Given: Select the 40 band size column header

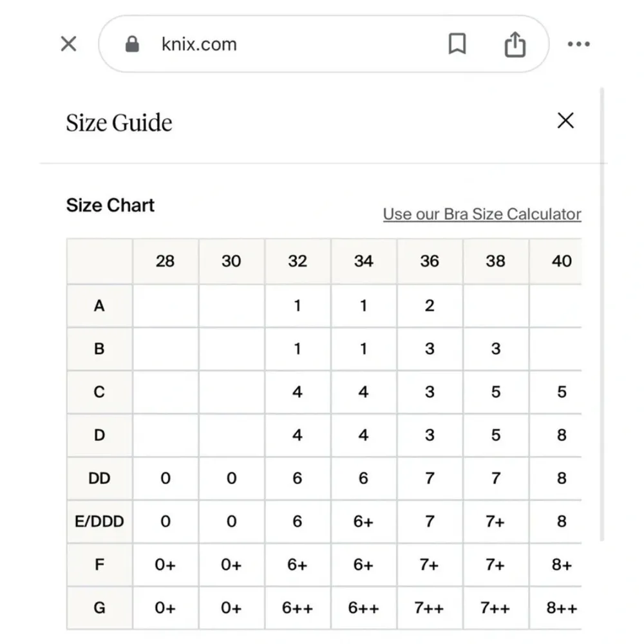Looking at the screenshot, I should point(561,261).
